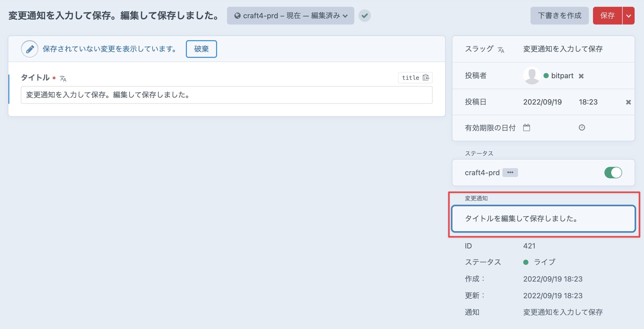Click the bitpart author avatar

click(x=532, y=76)
